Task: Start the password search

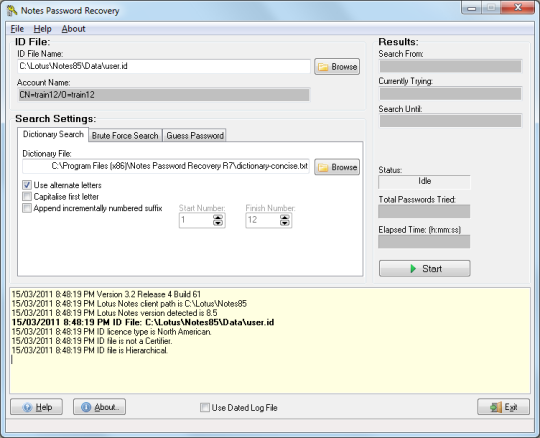Action: pyautogui.click(x=425, y=269)
